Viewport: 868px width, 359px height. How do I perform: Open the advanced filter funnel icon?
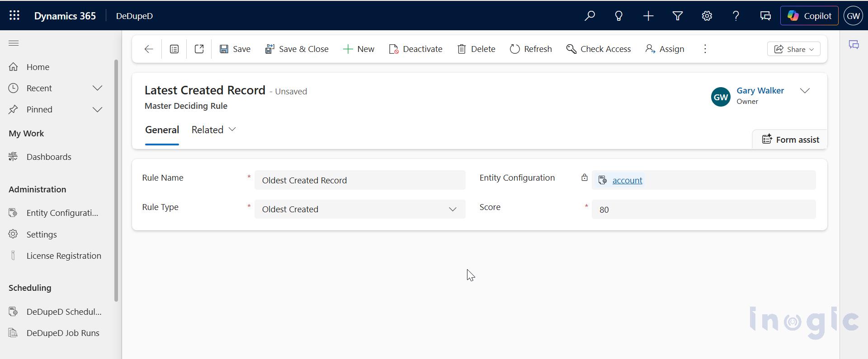coord(678,16)
